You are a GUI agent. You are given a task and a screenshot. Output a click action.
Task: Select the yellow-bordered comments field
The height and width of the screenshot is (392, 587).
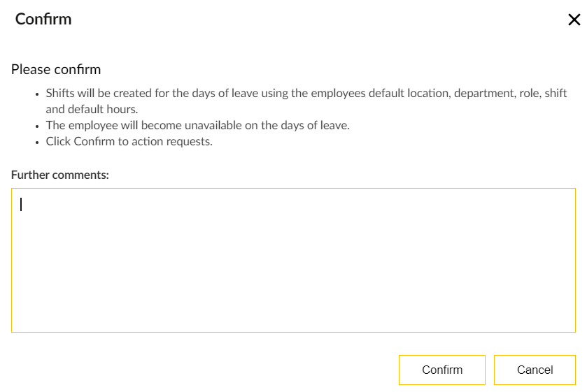click(x=294, y=260)
